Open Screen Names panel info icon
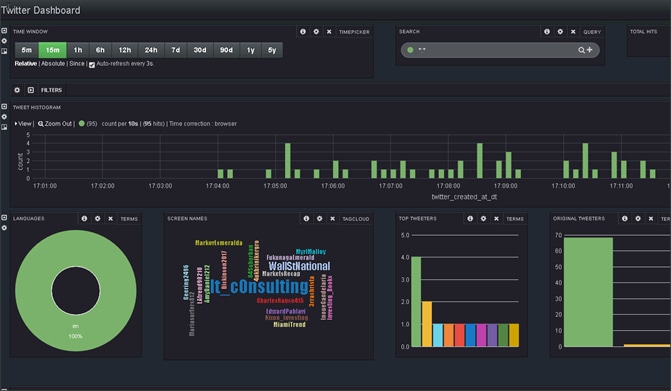This screenshot has width=671, height=391. pos(306,219)
